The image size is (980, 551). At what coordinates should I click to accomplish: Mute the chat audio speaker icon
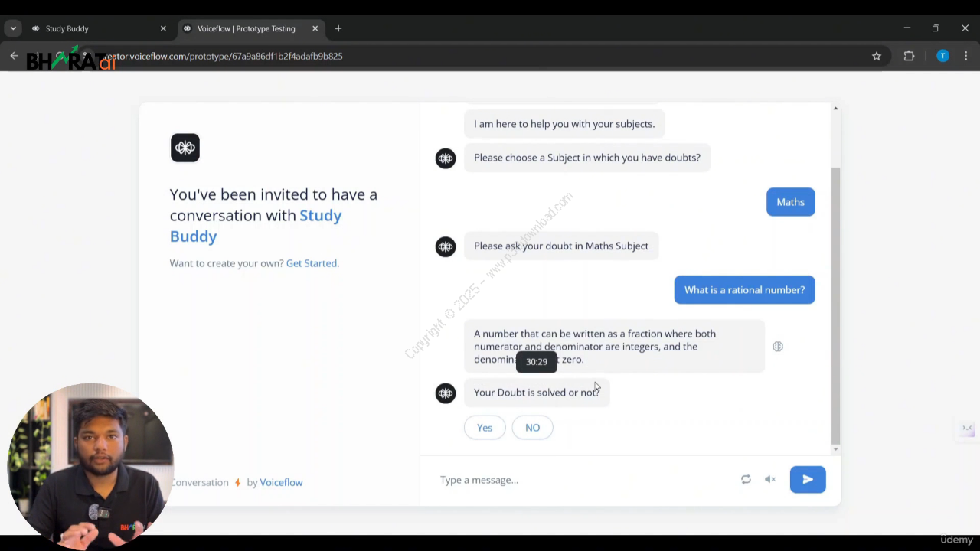[x=770, y=480]
